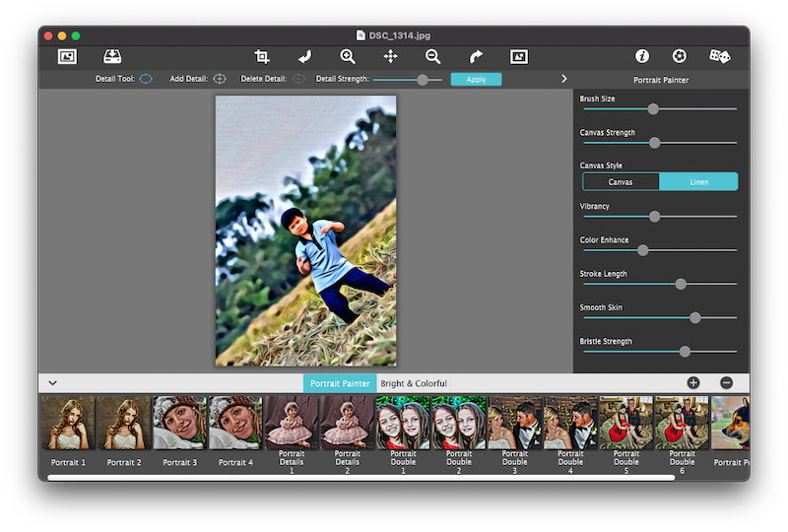Open the info icon

pyautogui.click(x=642, y=57)
